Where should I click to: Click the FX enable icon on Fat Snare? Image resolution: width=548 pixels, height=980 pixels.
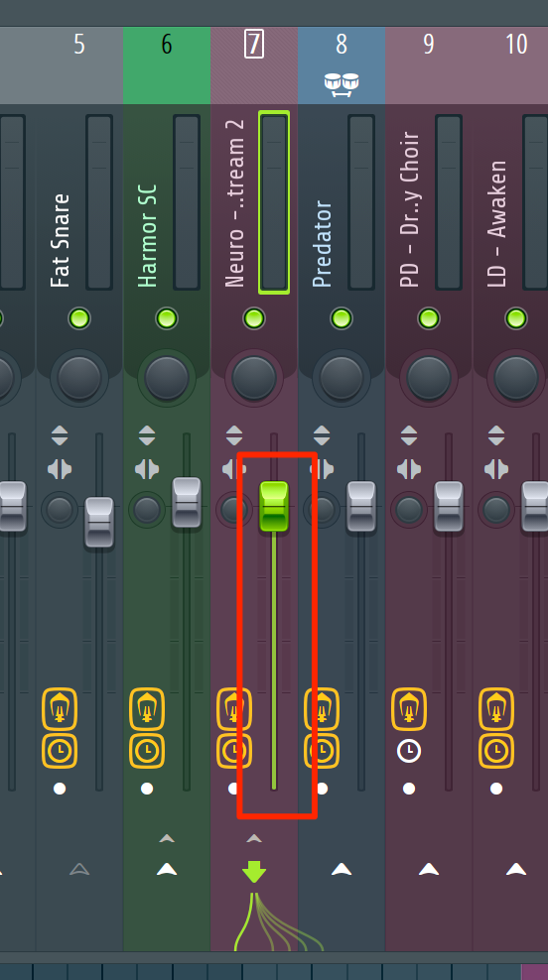coord(60,709)
